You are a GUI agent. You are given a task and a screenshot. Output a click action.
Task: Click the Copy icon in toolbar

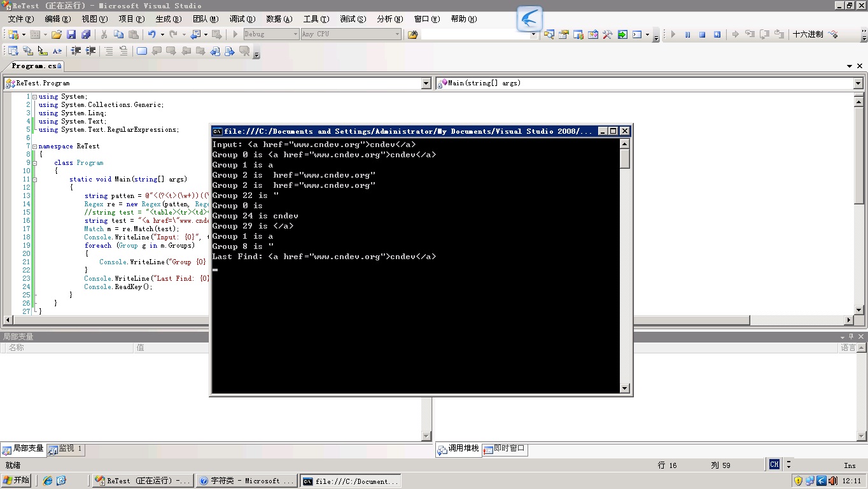(119, 34)
